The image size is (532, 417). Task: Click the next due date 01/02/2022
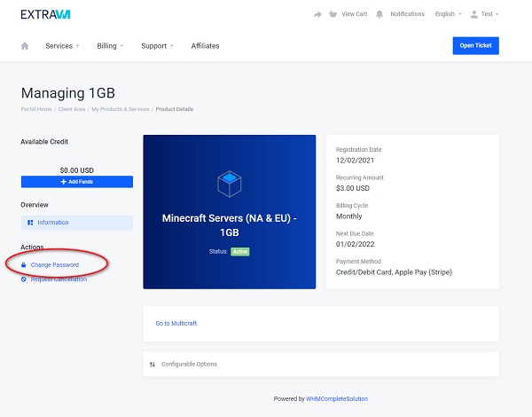point(356,244)
